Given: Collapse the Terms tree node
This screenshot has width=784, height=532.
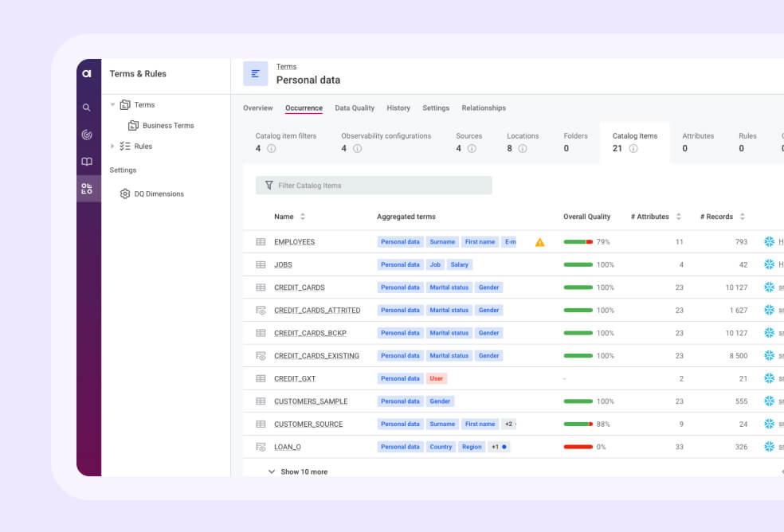Looking at the screenshot, I should click(112, 105).
